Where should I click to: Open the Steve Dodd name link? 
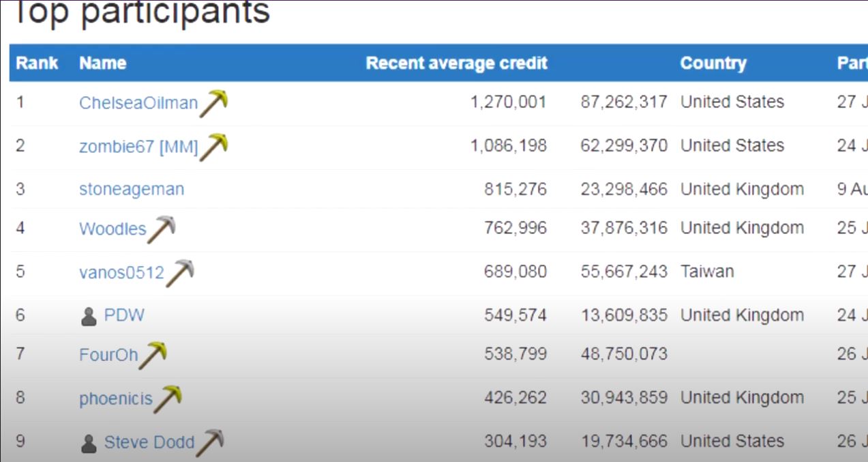149,443
